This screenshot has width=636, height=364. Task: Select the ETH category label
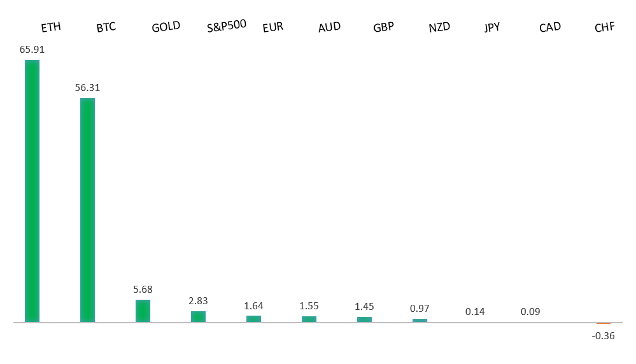click(x=50, y=28)
